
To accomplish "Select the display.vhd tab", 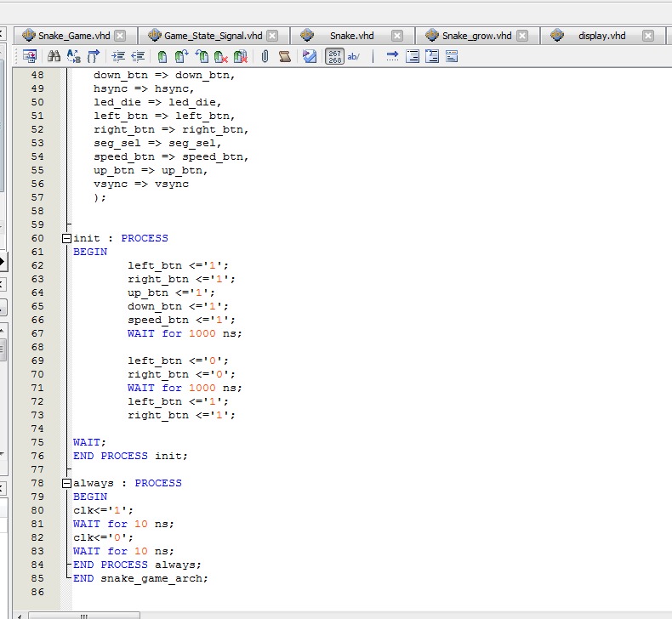I will click(601, 36).
